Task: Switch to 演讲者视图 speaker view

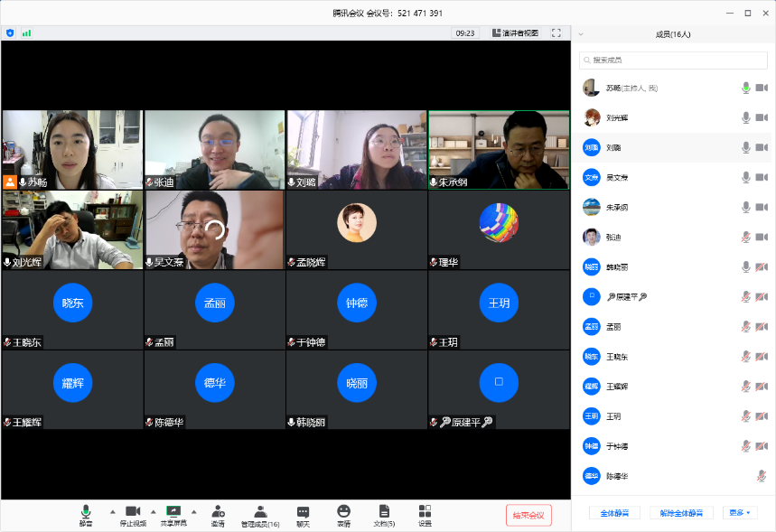Action: point(515,33)
